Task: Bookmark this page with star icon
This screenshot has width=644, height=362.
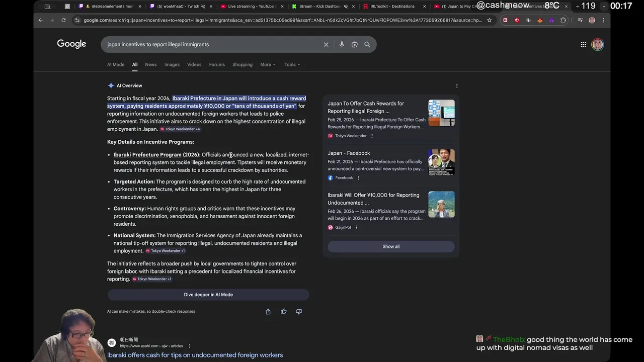Action: point(489,20)
